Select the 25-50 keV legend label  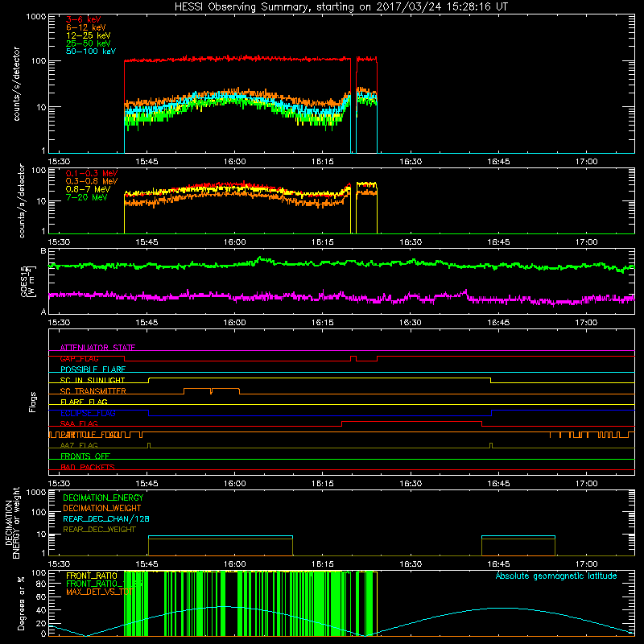coord(89,43)
